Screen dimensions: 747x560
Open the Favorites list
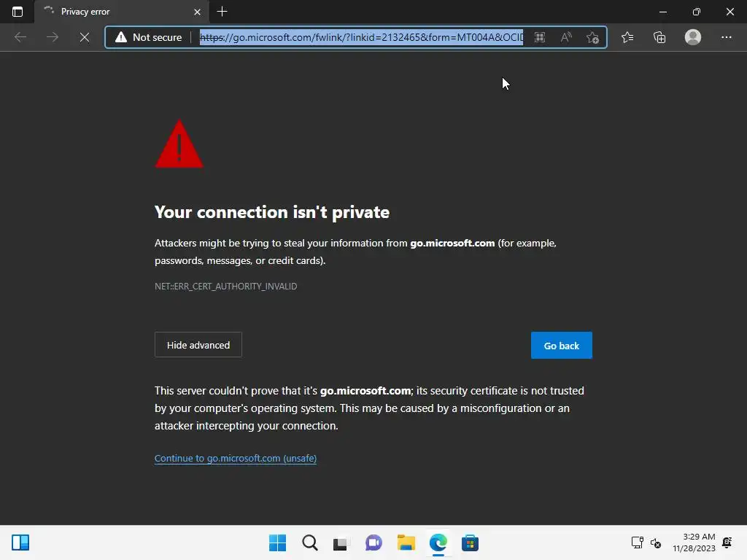(x=627, y=37)
